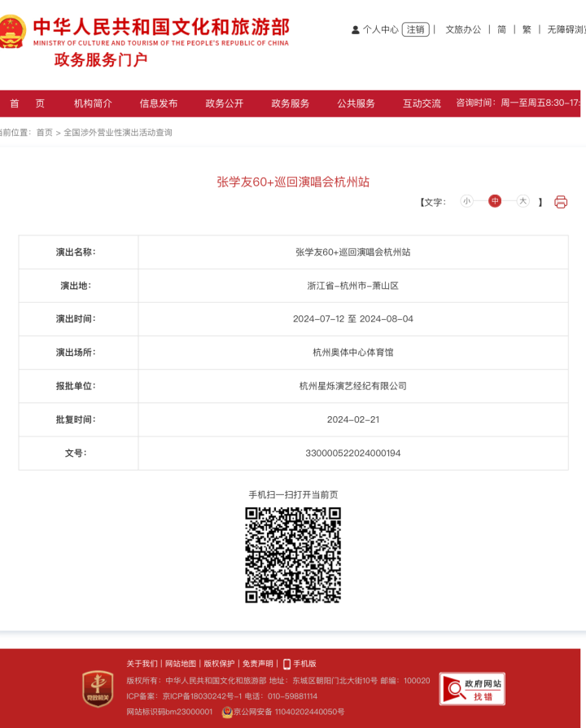Click the 报批单位 row label
The height and width of the screenshot is (728, 586).
(x=76, y=386)
